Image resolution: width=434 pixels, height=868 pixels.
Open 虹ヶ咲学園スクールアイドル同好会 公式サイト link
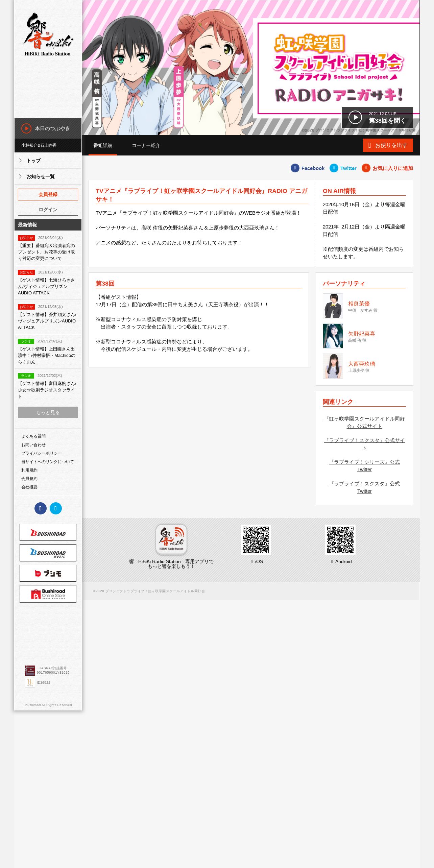(364, 423)
